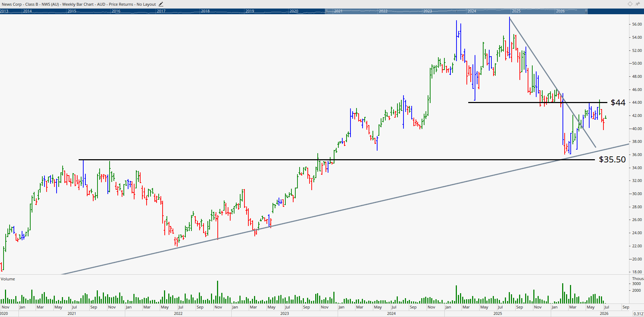Click the highlighted range in the navigator strip
The width and height of the screenshot is (644, 317).
(x=456, y=11)
